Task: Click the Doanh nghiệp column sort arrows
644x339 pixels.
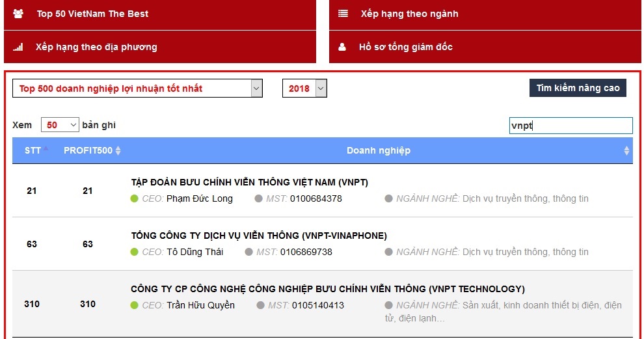Action: pyautogui.click(x=626, y=151)
